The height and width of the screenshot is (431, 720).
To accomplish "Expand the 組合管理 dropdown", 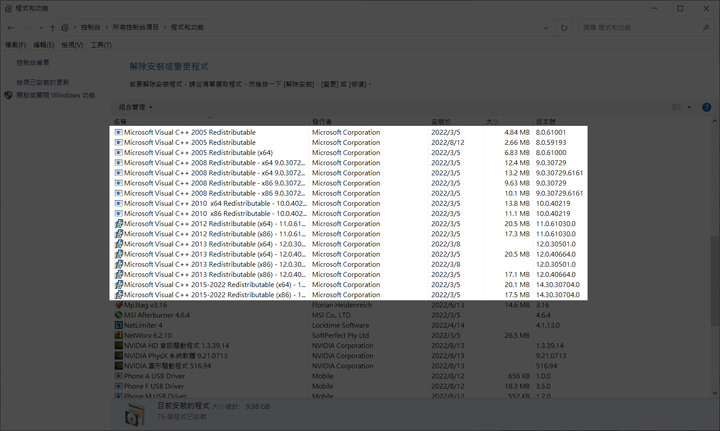I will pyautogui.click(x=135, y=107).
